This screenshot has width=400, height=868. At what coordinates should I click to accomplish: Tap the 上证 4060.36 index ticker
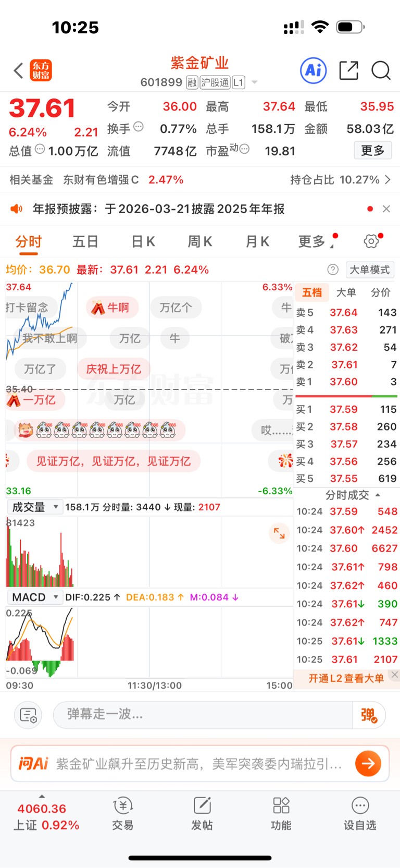[46, 817]
